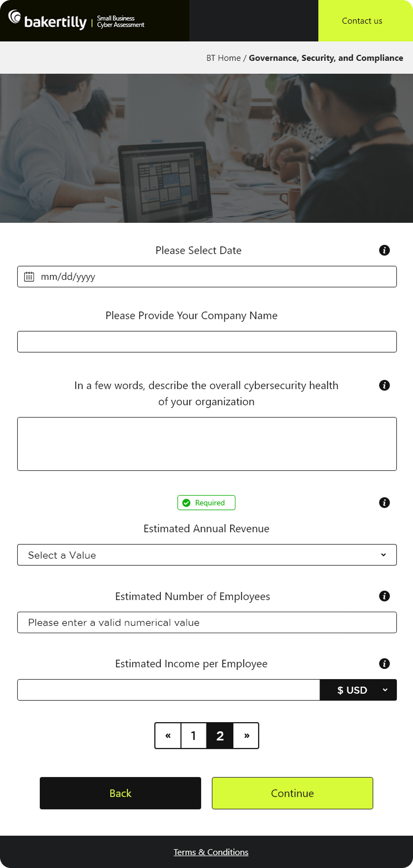Screen dimensions: 413x868
Task: Open the Contact us page
Action: [x=362, y=21]
